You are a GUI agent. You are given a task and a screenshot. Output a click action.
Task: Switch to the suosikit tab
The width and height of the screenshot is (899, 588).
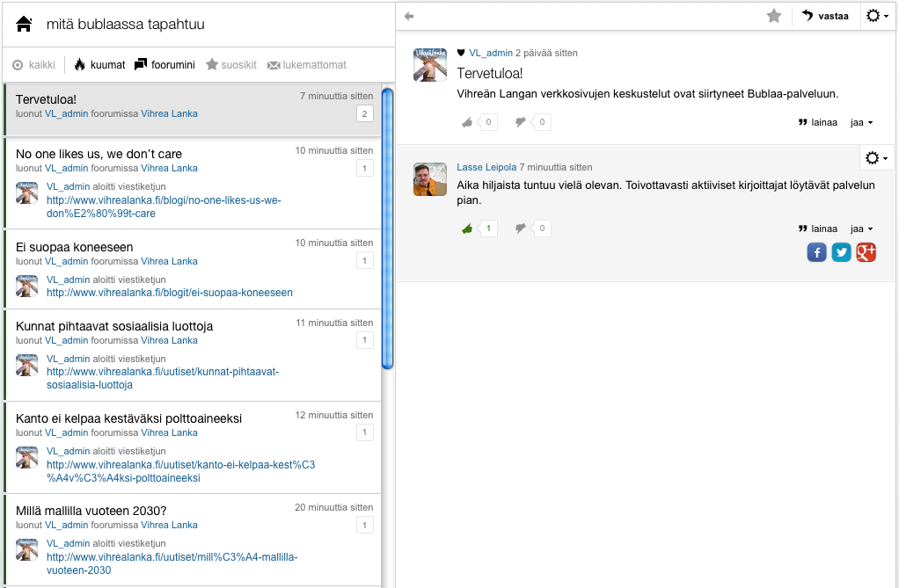(x=231, y=65)
